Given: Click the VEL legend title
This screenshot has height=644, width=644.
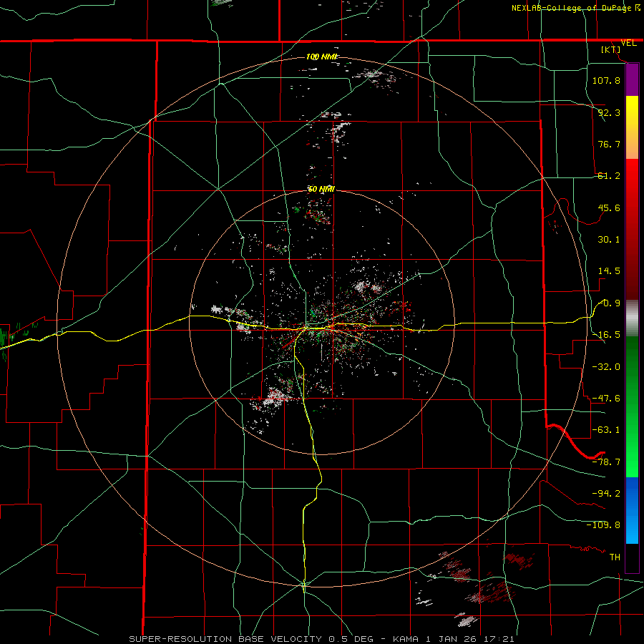Looking at the screenshot, I should click(x=628, y=43).
